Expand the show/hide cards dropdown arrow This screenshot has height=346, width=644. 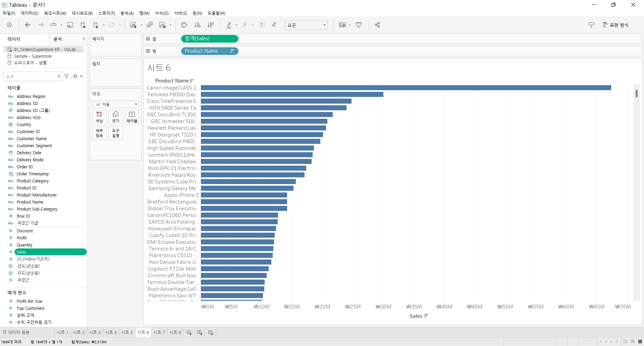coord(350,25)
